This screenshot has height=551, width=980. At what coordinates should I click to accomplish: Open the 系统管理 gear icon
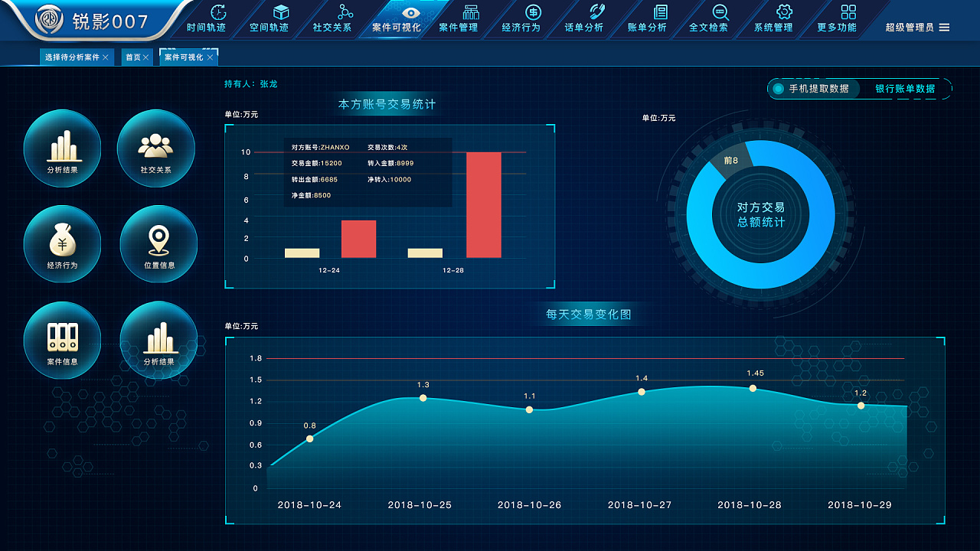coord(784,12)
